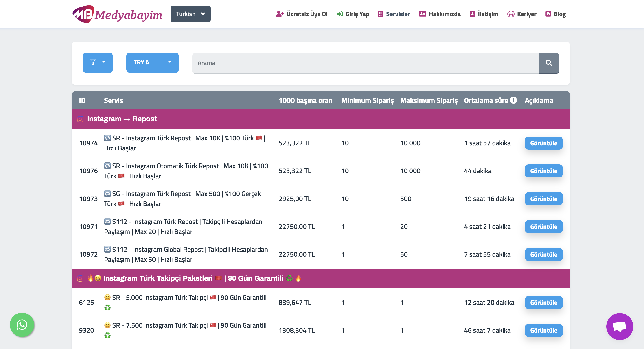
Task: Open the İletişim contact page
Action: click(484, 14)
